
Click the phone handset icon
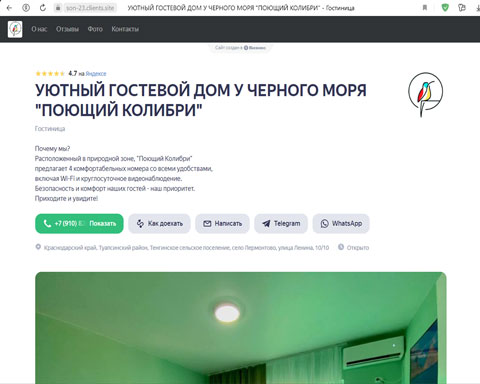[47, 223]
